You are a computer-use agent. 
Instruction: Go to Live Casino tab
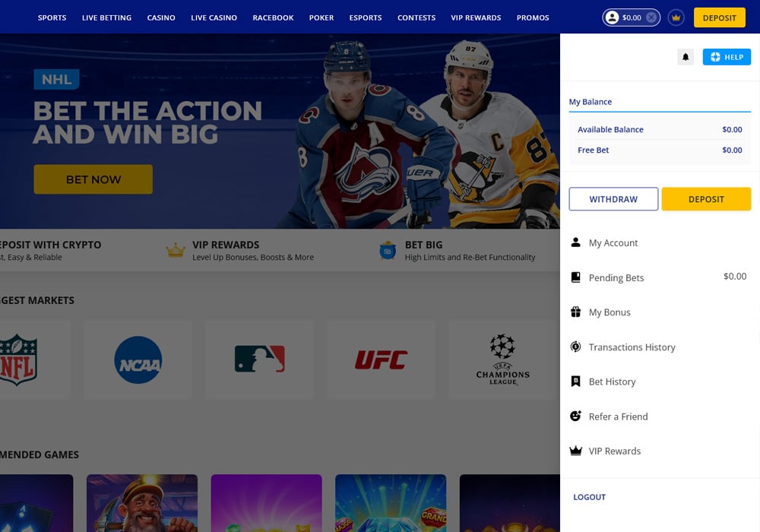click(214, 17)
